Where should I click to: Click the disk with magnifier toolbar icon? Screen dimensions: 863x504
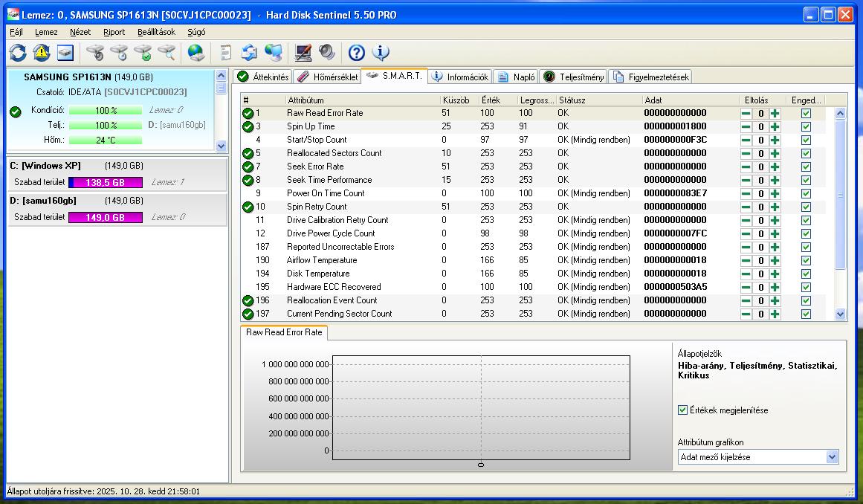click(167, 52)
